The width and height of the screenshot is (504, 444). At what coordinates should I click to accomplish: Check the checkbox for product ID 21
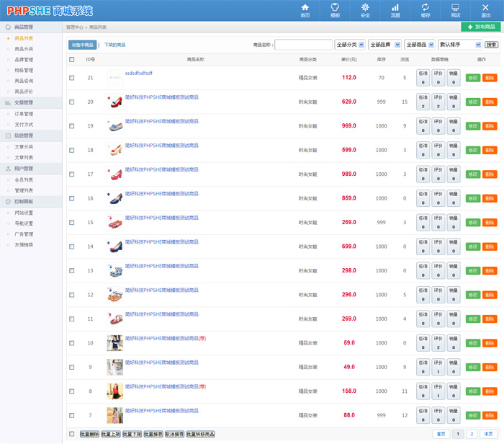point(72,78)
